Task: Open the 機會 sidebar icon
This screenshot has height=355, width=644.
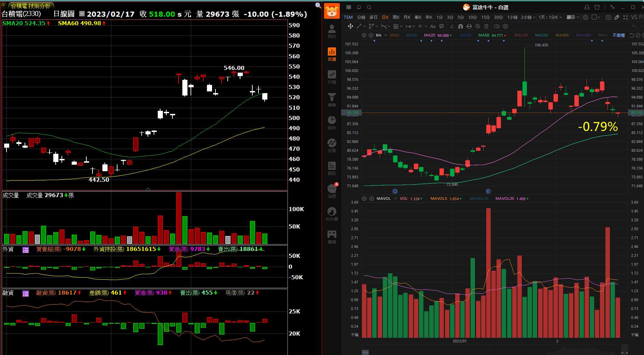Action: pos(332,100)
